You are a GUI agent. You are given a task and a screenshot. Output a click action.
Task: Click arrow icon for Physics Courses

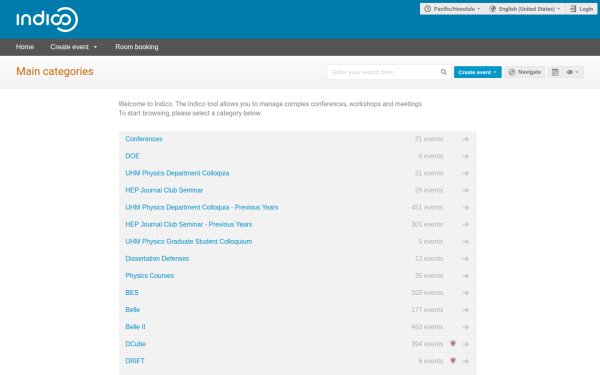click(x=466, y=276)
